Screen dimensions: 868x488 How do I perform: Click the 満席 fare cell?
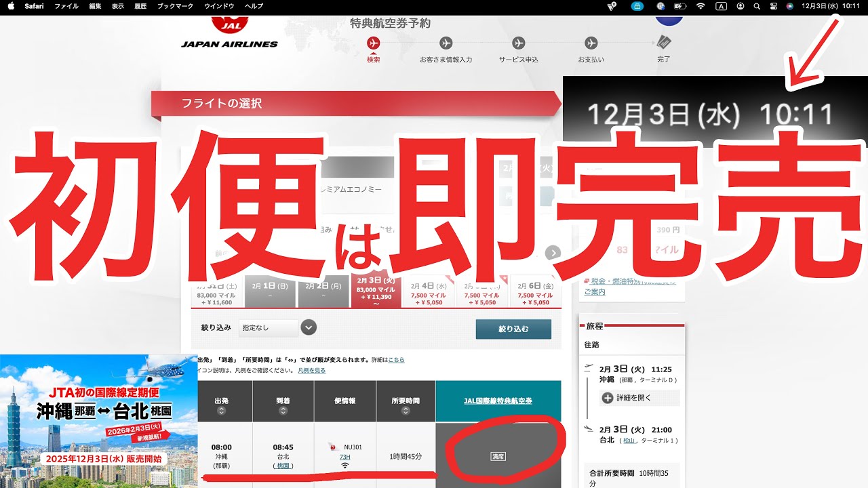pyautogui.click(x=498, y=455)
